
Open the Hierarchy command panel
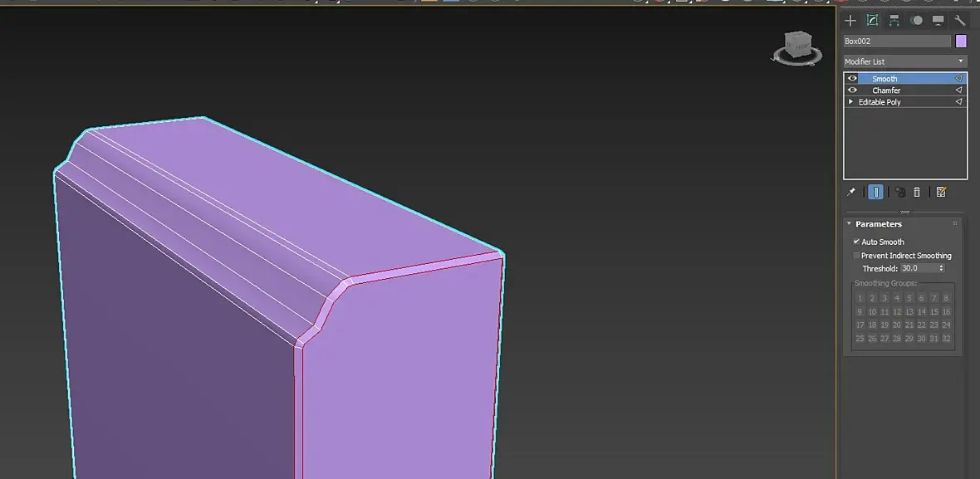pyautogui.click(x=894, y=21)
